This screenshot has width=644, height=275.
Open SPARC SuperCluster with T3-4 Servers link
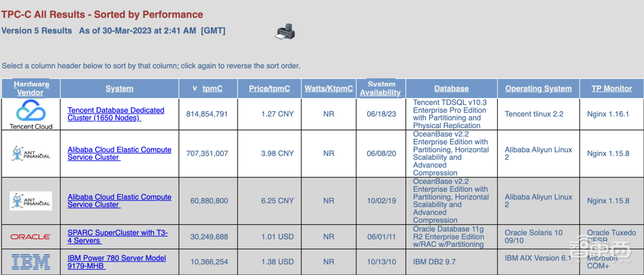click(117, 236)
